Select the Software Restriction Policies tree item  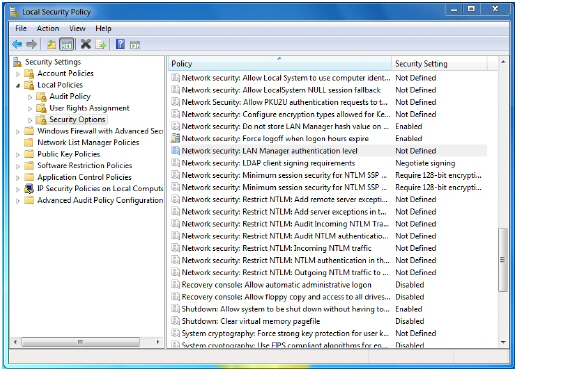(84, 165)
